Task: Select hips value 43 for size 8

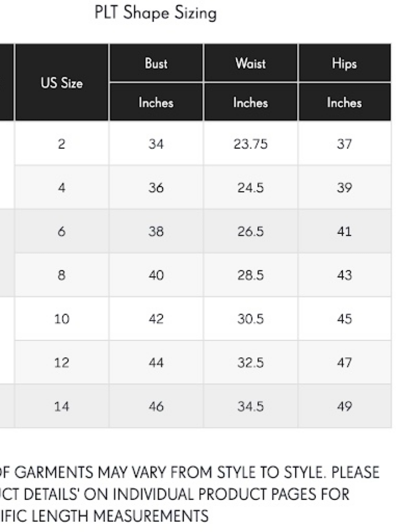Action: pos(345,275)
